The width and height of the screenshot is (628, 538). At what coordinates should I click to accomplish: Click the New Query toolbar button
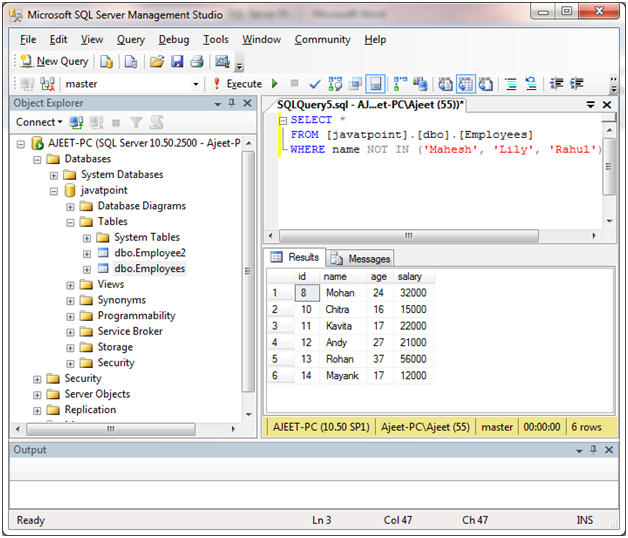click(54, 61)
